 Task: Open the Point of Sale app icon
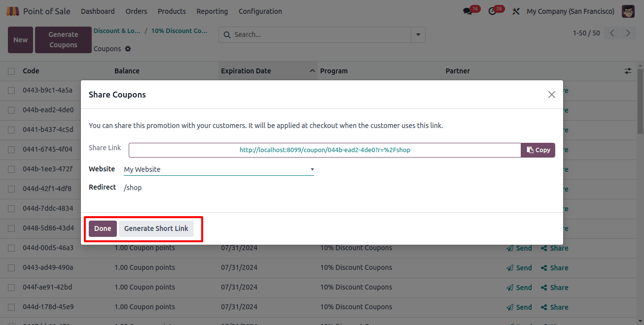point(13,11)
